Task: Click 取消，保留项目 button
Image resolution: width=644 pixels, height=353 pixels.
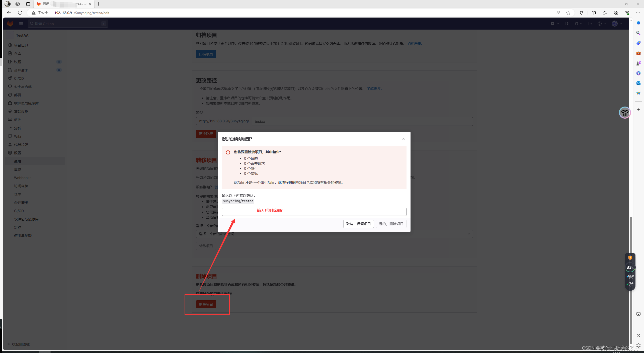Action: coord(358,224)
